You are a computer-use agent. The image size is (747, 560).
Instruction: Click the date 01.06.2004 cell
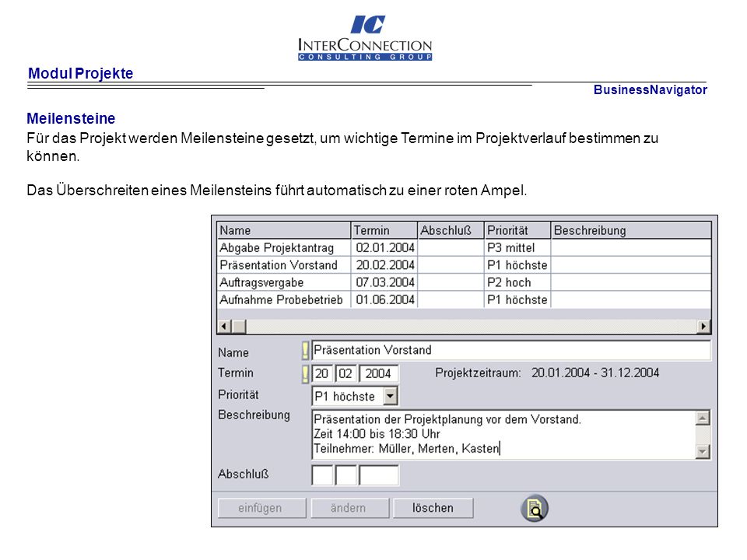click(x=385, y=300)
